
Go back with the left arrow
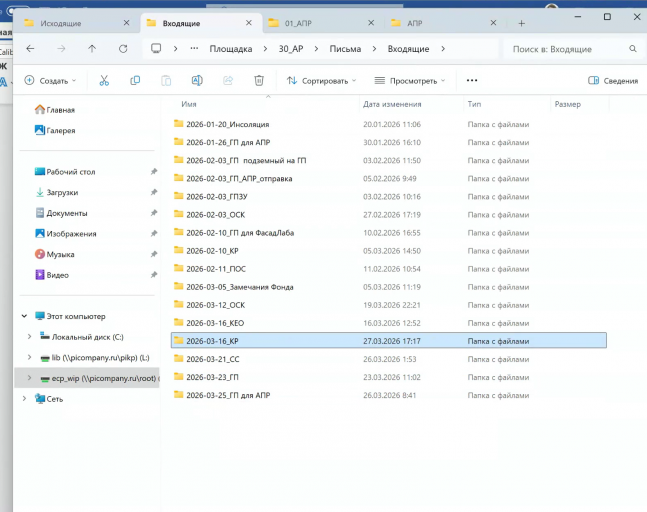point(30,49)
